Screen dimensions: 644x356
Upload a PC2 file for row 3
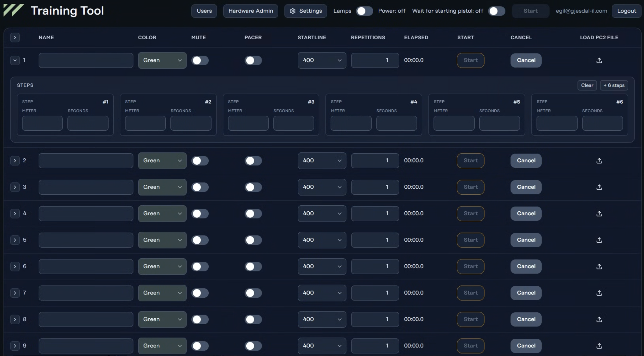599,187
